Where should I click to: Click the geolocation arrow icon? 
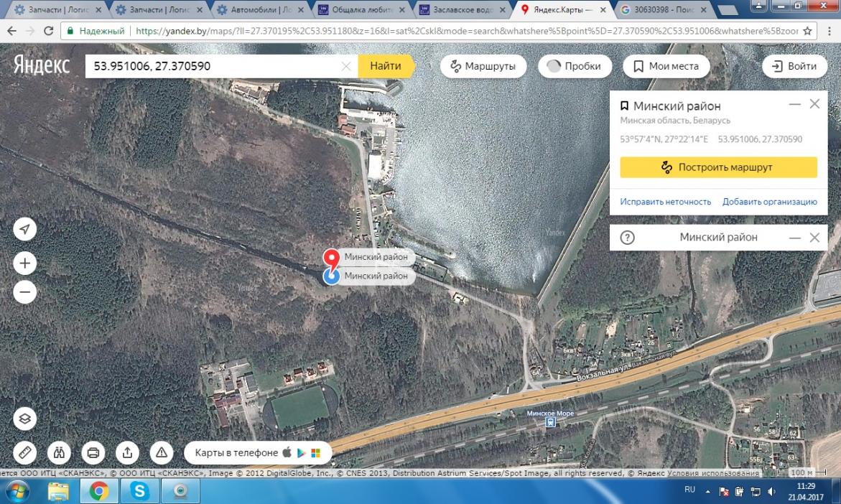25,229
